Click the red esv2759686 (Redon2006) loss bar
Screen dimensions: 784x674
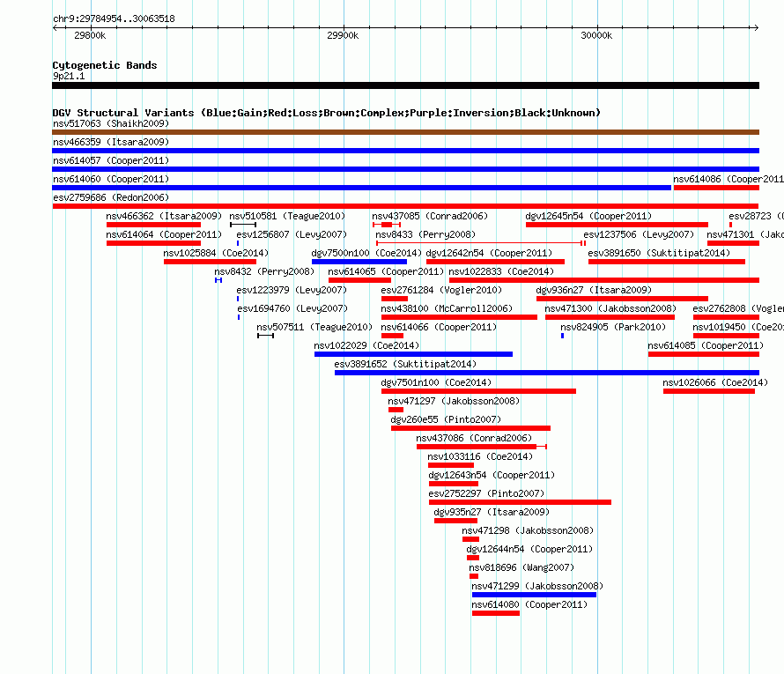pos(405,206)
